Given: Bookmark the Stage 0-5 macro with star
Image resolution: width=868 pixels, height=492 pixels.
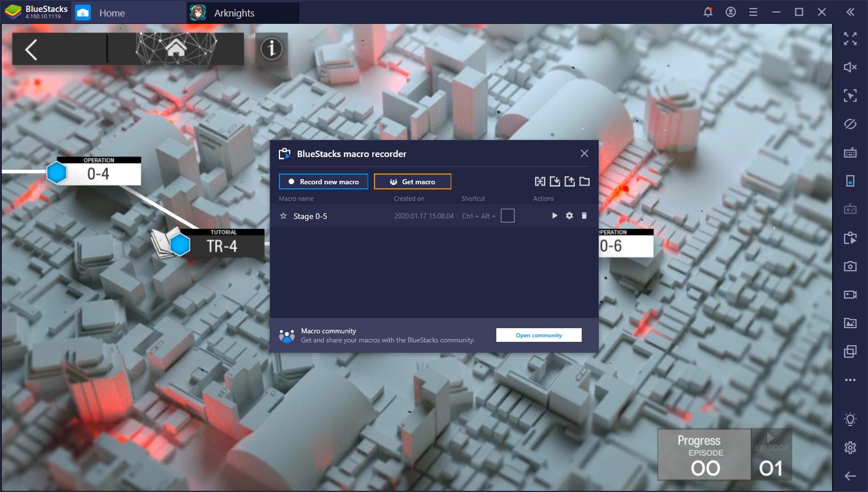Looking at the screenshot, I should pyautogui.click(x=283, y=216).
